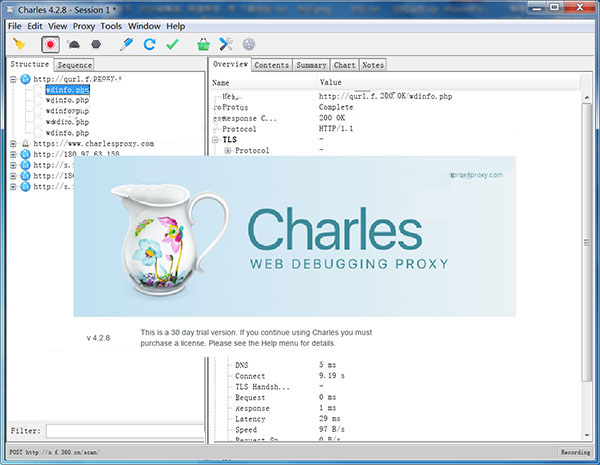600x465 pixels.
Task: Repeat the selected request with the refresh icon
Action: (x=149, y=44)
